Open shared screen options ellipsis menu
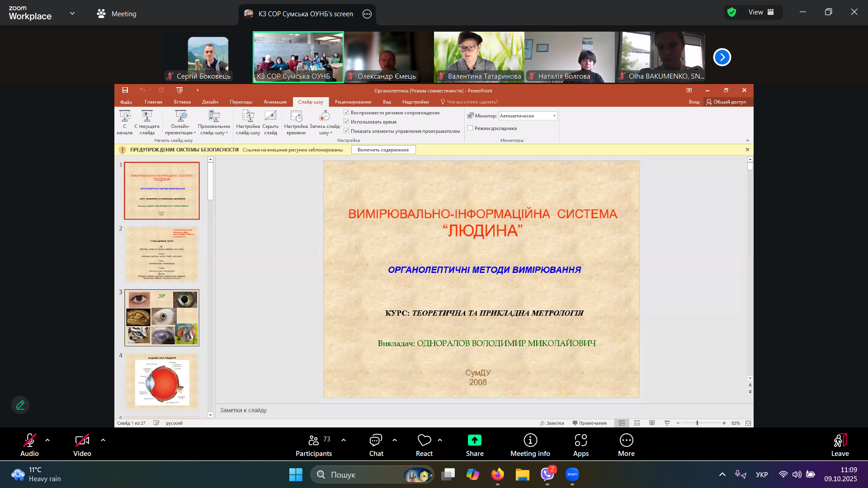This screenshot has height=488, width=868. pos(367,14)
